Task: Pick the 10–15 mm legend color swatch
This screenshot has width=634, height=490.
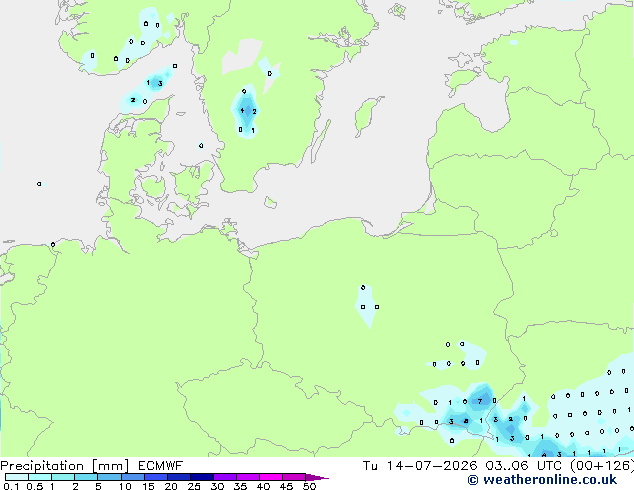Action: [133, 477]
